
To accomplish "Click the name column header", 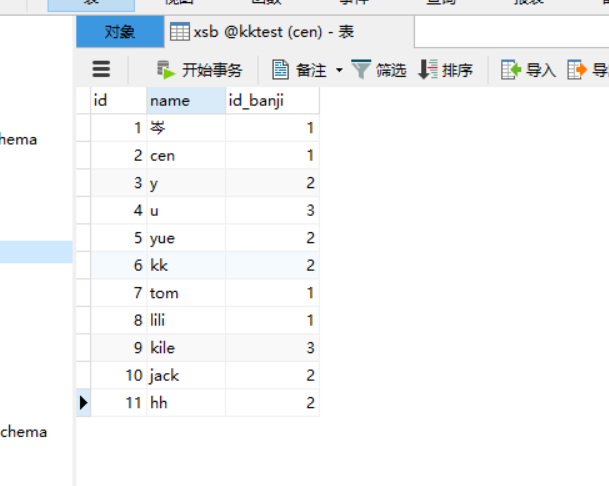I will (x=186, y=101).
